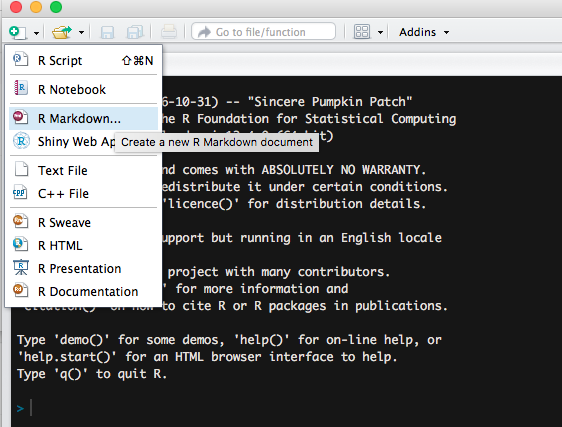Choose R Presentation menu entry

click(x=83, y=268)
